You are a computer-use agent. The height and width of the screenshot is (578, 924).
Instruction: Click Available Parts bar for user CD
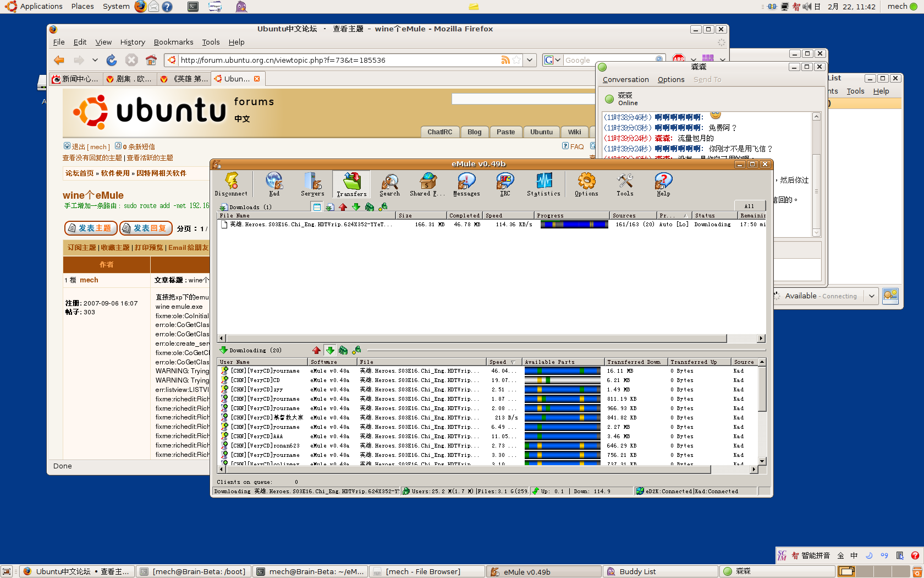point(562,380)
